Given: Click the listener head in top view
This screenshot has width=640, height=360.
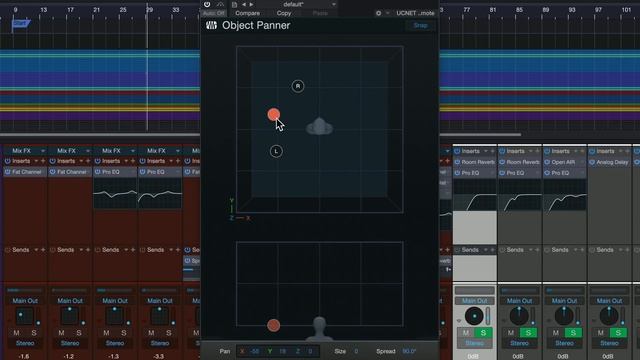Looking at the screenshot, I should pos(320,127).
